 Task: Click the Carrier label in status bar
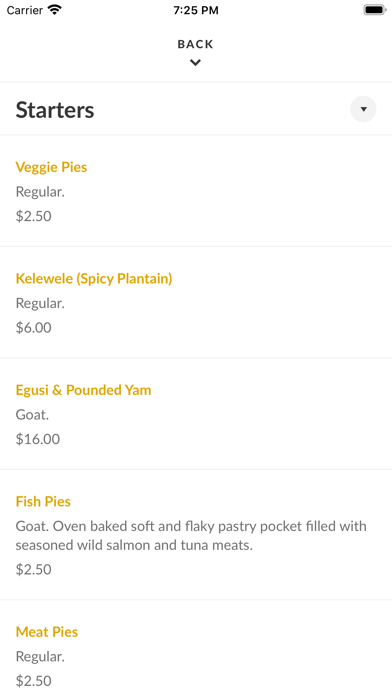[x=25, y=10]
